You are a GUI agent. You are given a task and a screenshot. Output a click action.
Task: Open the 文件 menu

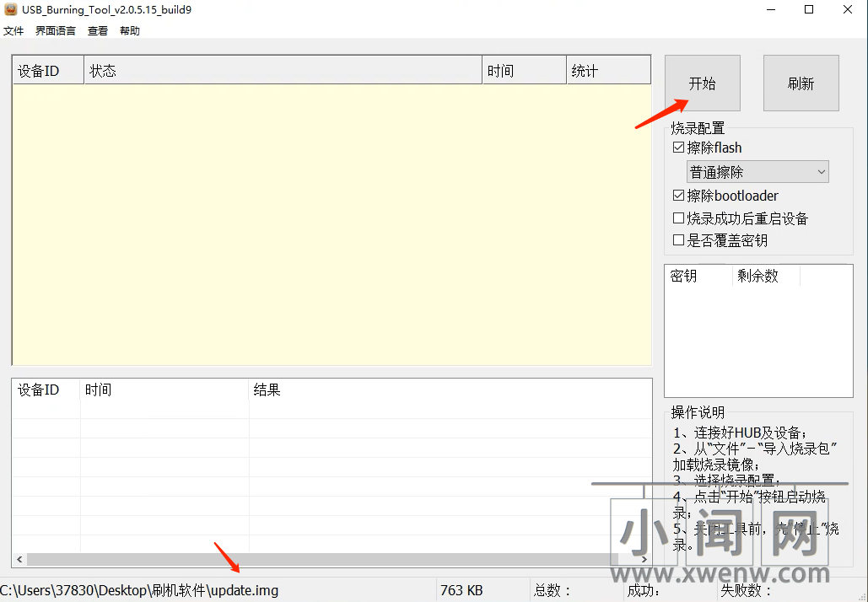coord(13,31)
